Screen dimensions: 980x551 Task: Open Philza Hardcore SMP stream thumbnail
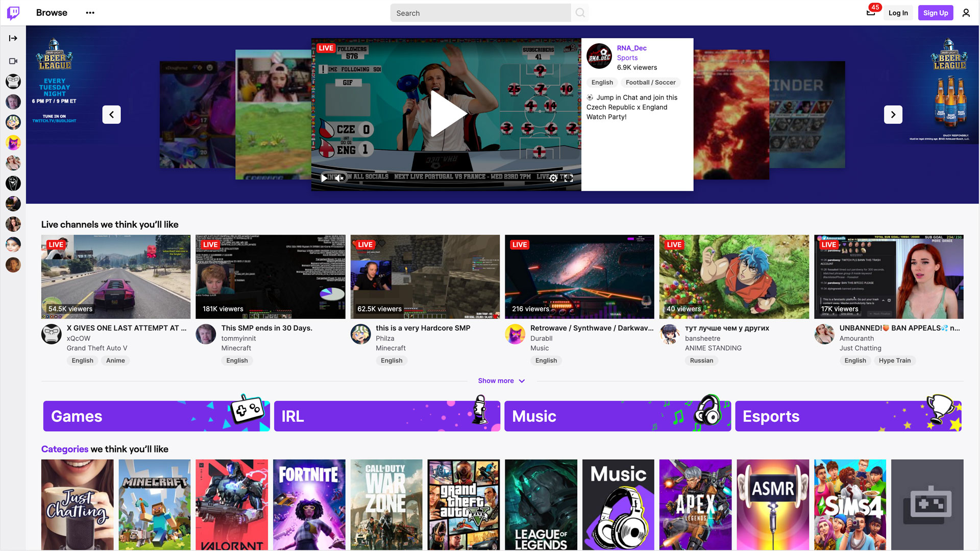point(425,277)
